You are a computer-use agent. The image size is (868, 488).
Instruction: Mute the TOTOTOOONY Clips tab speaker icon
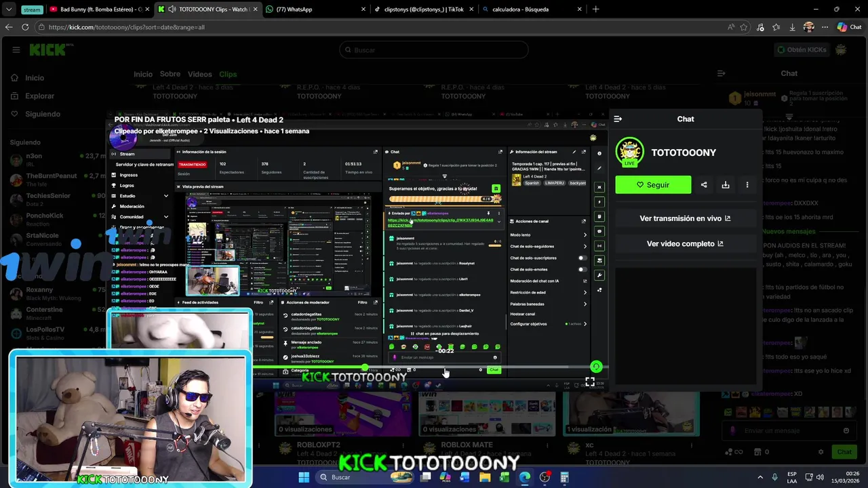coord(172,9)
